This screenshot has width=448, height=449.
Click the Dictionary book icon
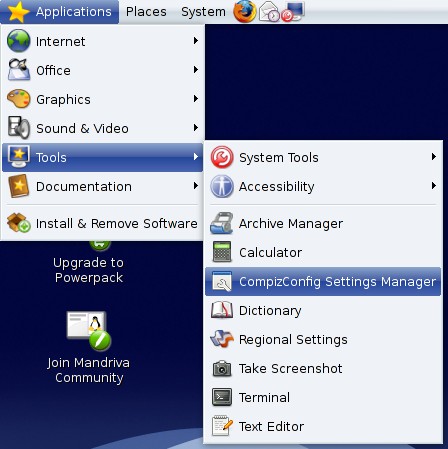222,310
